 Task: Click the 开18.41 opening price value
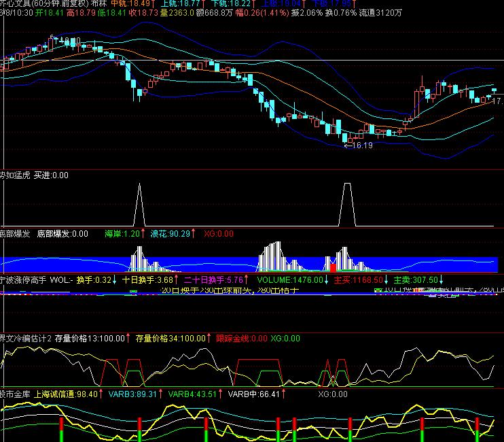[49, 13]
